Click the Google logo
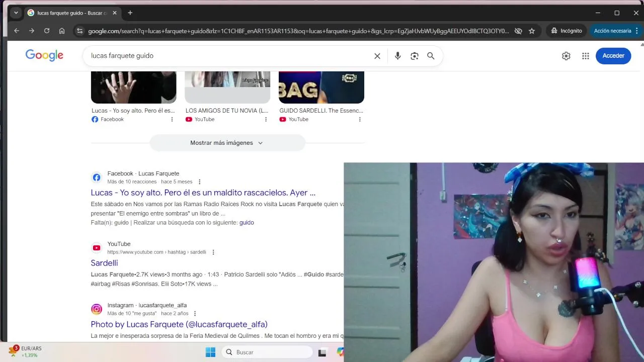 (44, 55)
